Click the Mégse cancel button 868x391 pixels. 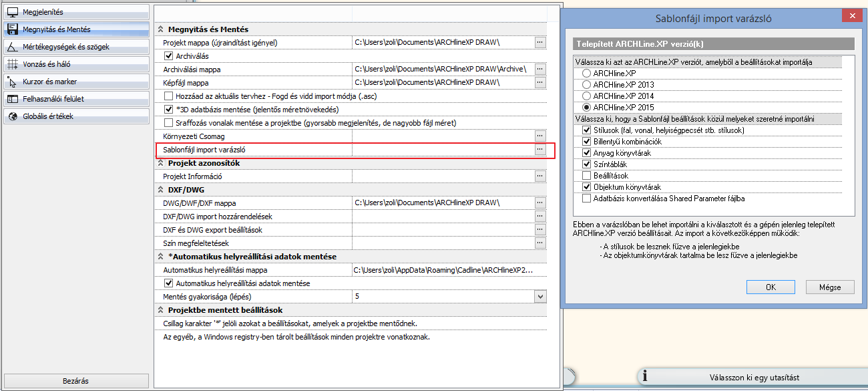tap(829, 287)
